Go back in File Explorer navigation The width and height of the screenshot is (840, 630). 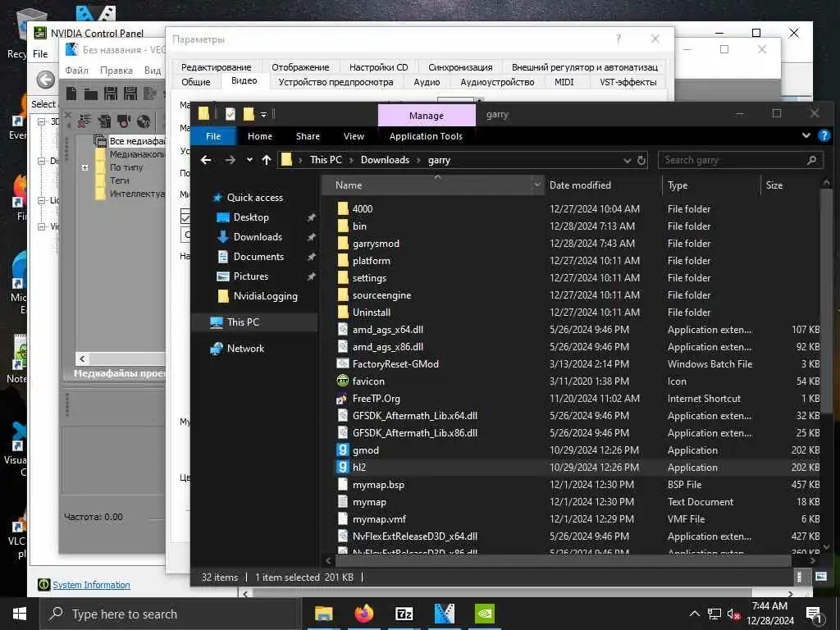(206, 160)
